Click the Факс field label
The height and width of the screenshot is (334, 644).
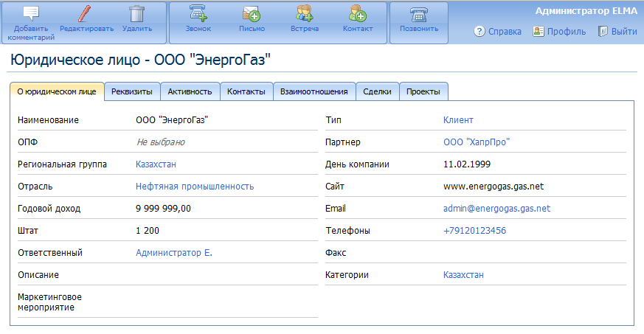point(336,253)
